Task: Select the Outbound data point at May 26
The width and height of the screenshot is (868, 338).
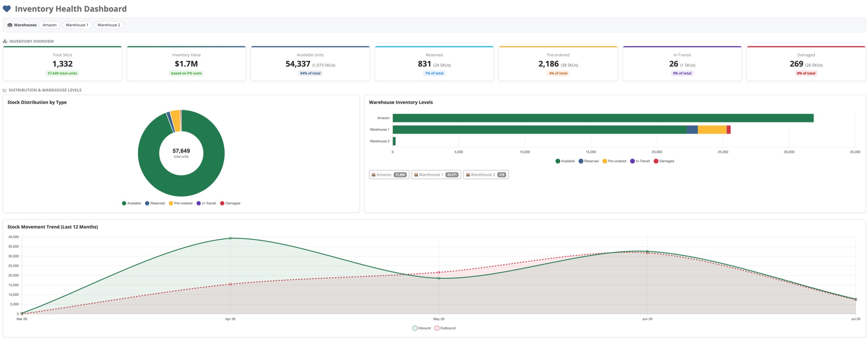Action: point(439,272)
